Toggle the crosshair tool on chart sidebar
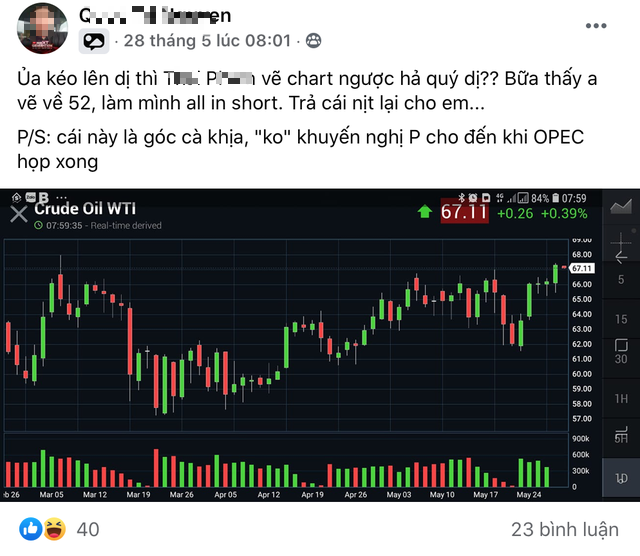 621,243
